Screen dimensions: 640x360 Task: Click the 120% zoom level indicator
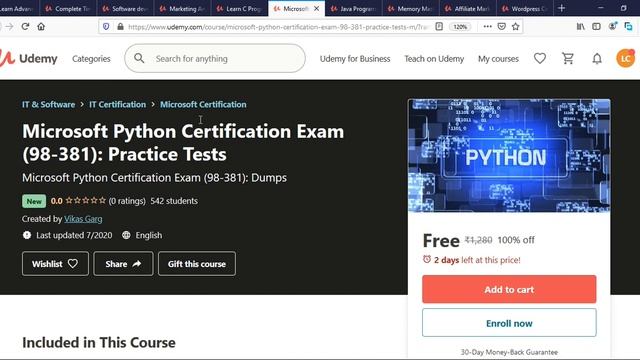coord(460,27)
